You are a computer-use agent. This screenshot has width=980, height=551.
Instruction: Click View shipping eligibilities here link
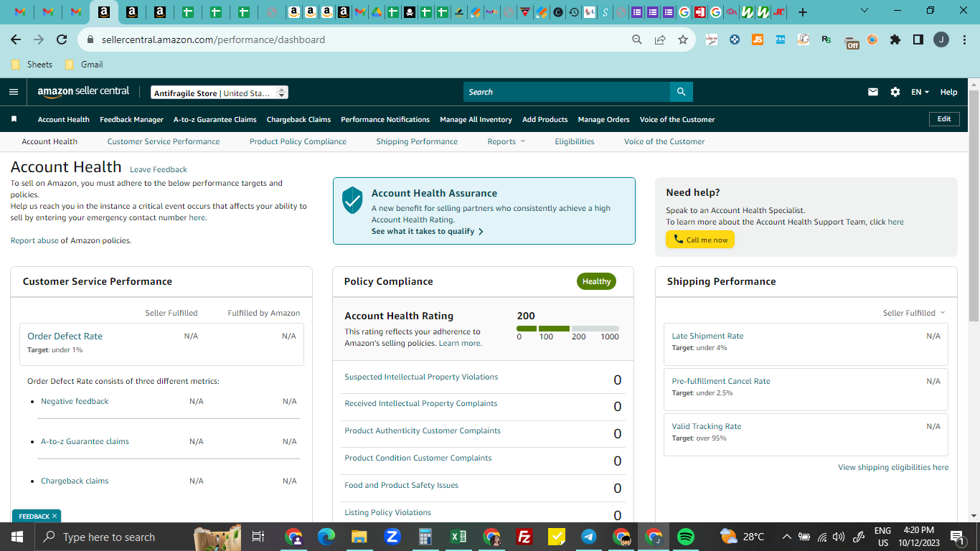pos(893,467)
